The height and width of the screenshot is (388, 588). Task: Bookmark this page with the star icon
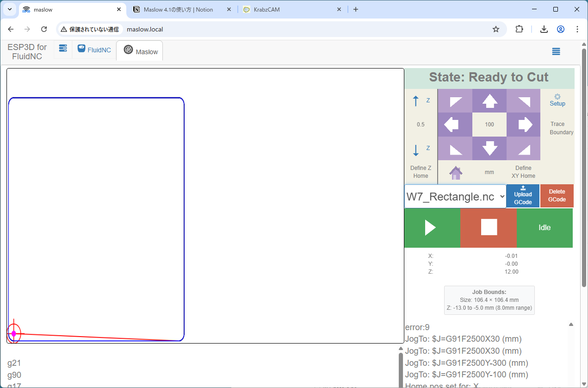496,29
